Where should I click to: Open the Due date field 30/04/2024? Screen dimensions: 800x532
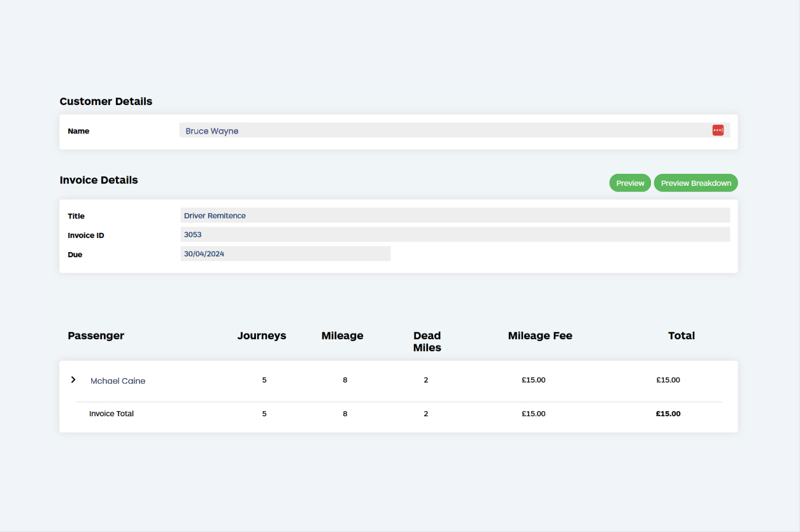coord(285,253)
